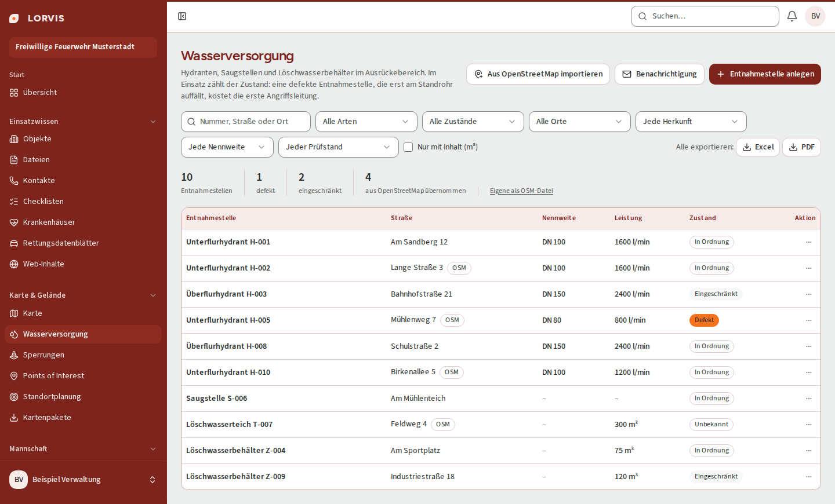Click 'Aus OpenStreetMap importieren' button
This screenshot has height=504, width=835.
point(538,74)
